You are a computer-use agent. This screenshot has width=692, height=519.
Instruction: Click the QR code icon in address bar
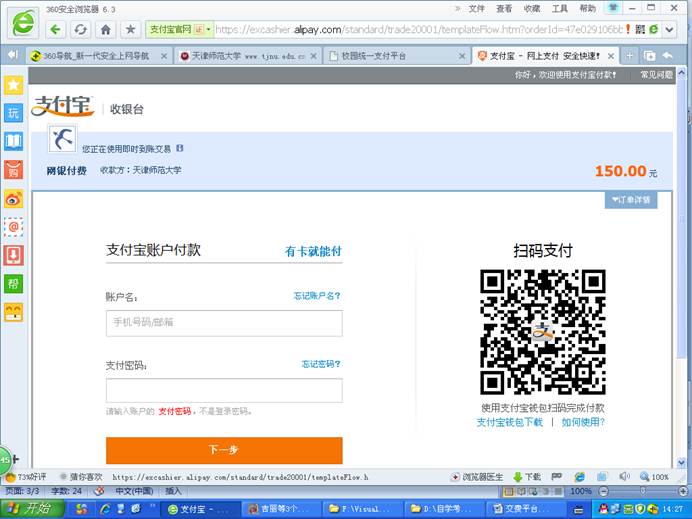640,30
